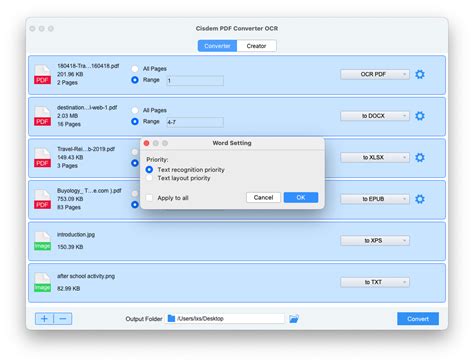Image resolution: width=474 pixels, height=364 pixels.
Task: Switch to the Converter tab
Action: click(217, 46)
